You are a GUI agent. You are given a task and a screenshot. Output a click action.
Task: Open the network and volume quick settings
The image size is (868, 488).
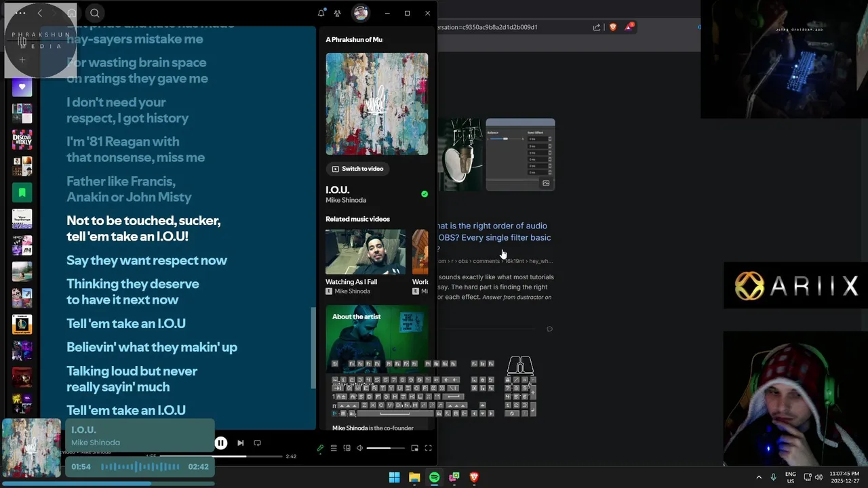[x=813, y=477]
